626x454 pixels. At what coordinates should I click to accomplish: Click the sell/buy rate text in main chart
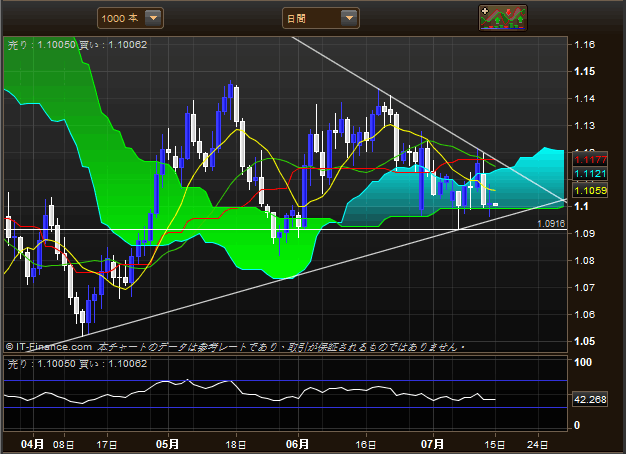77,45
